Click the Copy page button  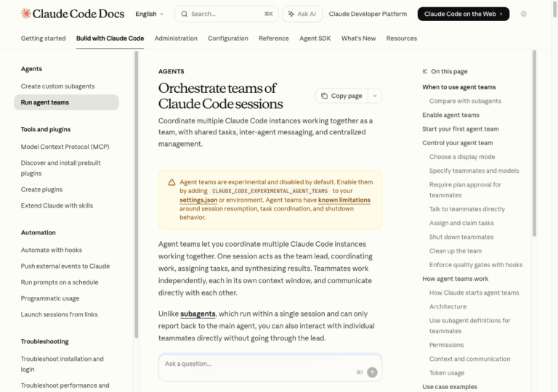(x=341, y=96)
